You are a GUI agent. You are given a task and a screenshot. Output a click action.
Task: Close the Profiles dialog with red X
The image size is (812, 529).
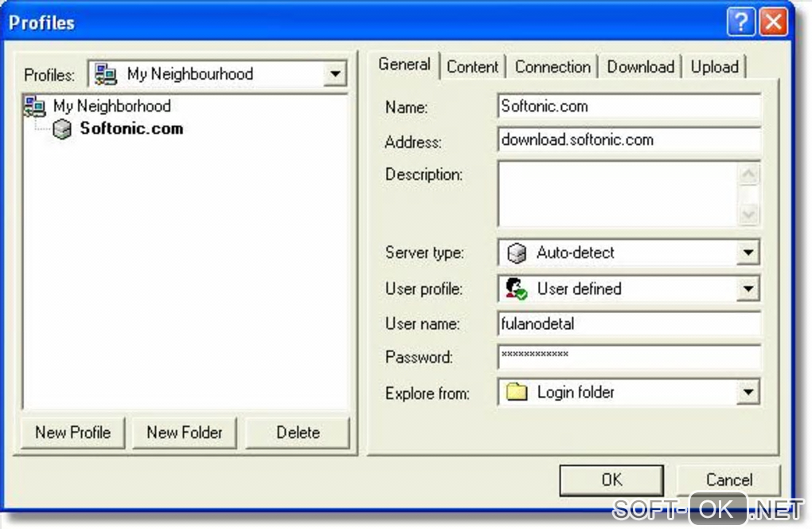(x=774, y=22)
